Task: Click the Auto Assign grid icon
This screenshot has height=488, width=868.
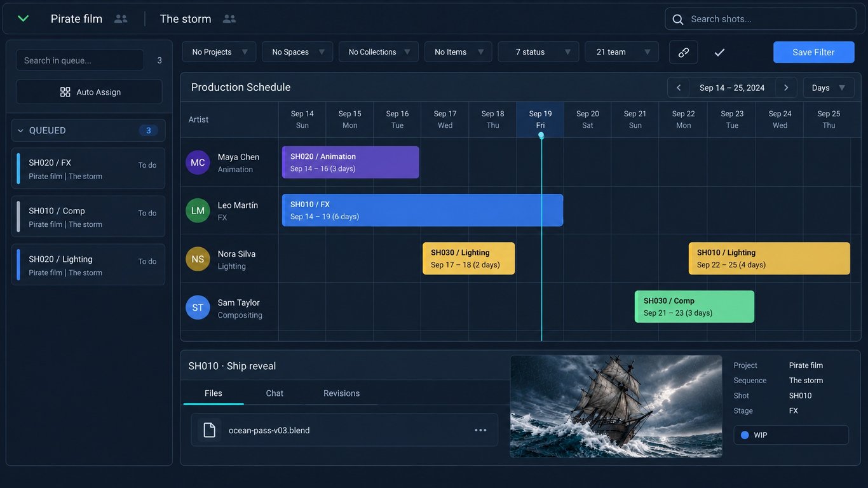Action: (65, 92)
